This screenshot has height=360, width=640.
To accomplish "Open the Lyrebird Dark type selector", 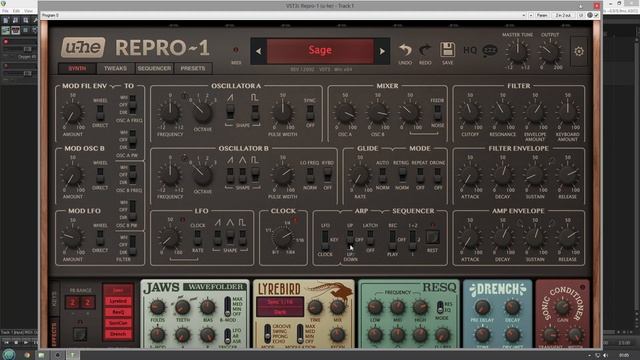I will coord(280,312).
